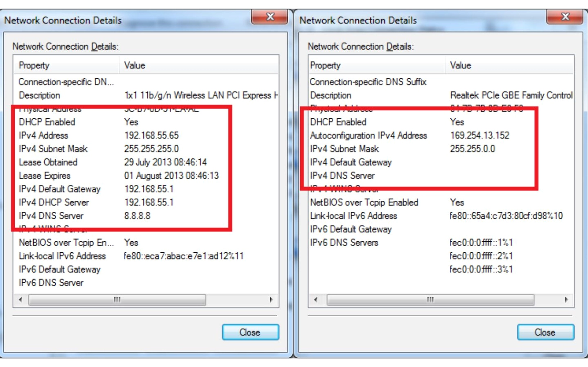Click left scroll arrow in the wireless details list
Screen dimensions: 588x367
point(21,300)
